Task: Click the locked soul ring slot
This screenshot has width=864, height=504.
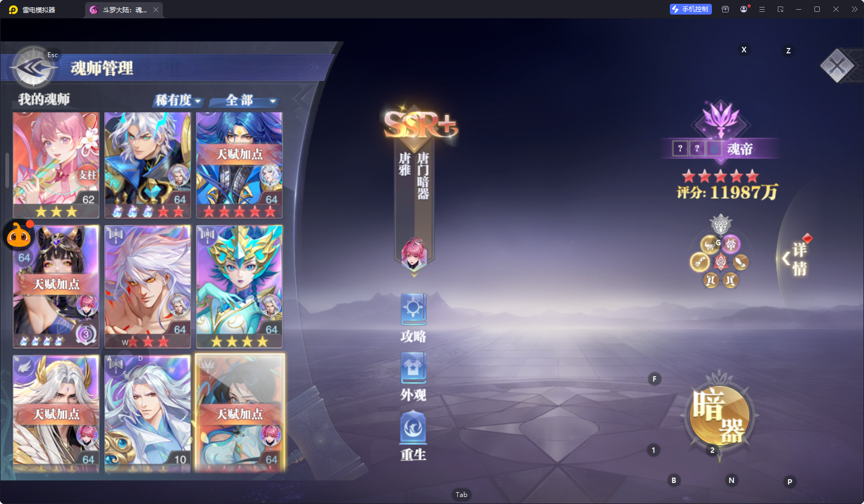Action: pos(714,148)
